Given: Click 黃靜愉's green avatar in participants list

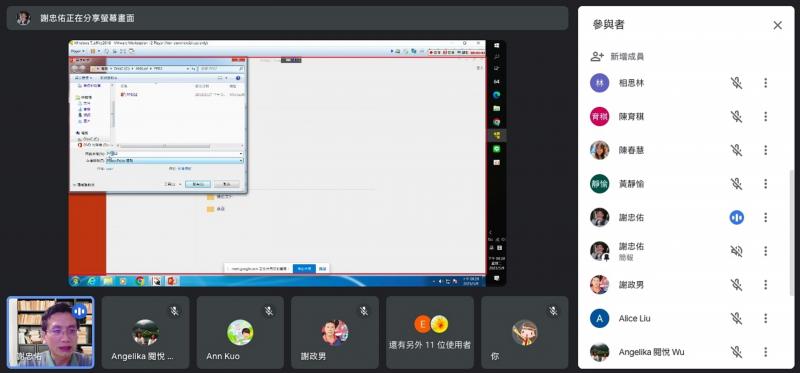Looking at the screenshot, I should click(599, 184).
